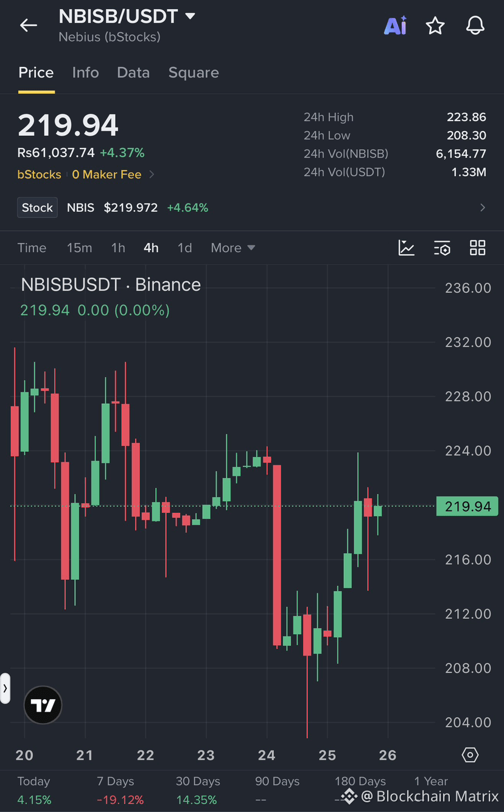Expand the left side panel handle
Image resolution: width=504 pixels, height=812 pixels.
click(x=5, y=688)
